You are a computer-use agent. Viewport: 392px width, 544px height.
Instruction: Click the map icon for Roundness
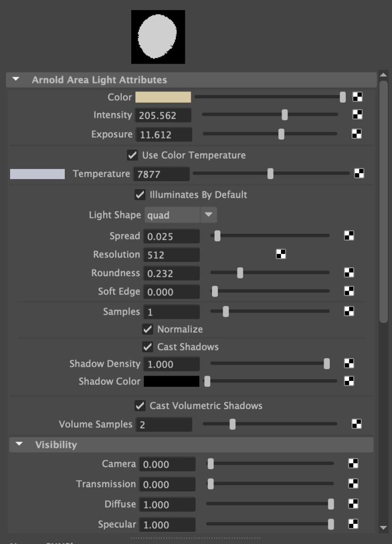click(x=349, y=273)
